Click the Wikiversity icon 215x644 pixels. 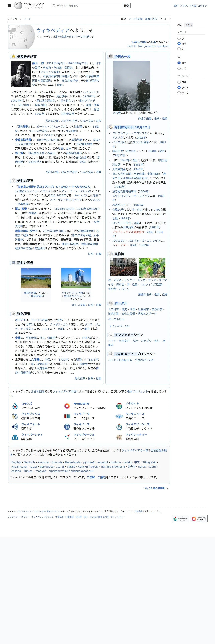coord(15,437)
